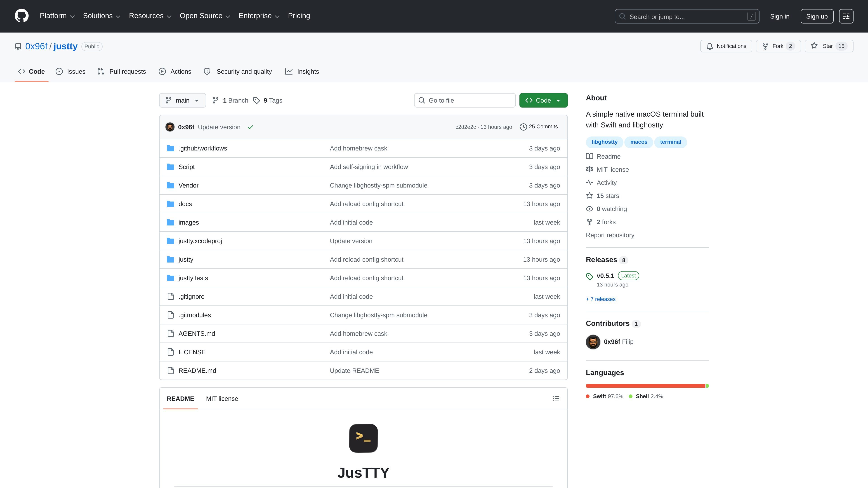Focus the Search or jump to field
Screen dimensions: 868x488
coord(687,16)
